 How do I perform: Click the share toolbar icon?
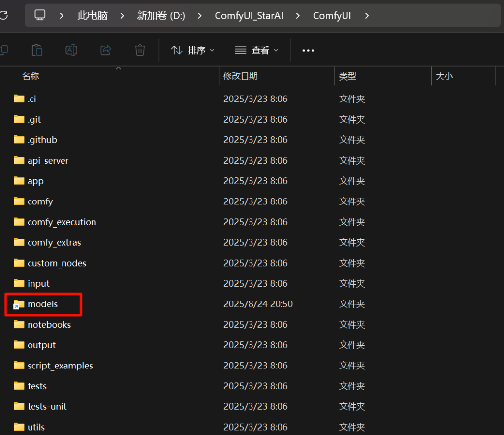point(105,50)
